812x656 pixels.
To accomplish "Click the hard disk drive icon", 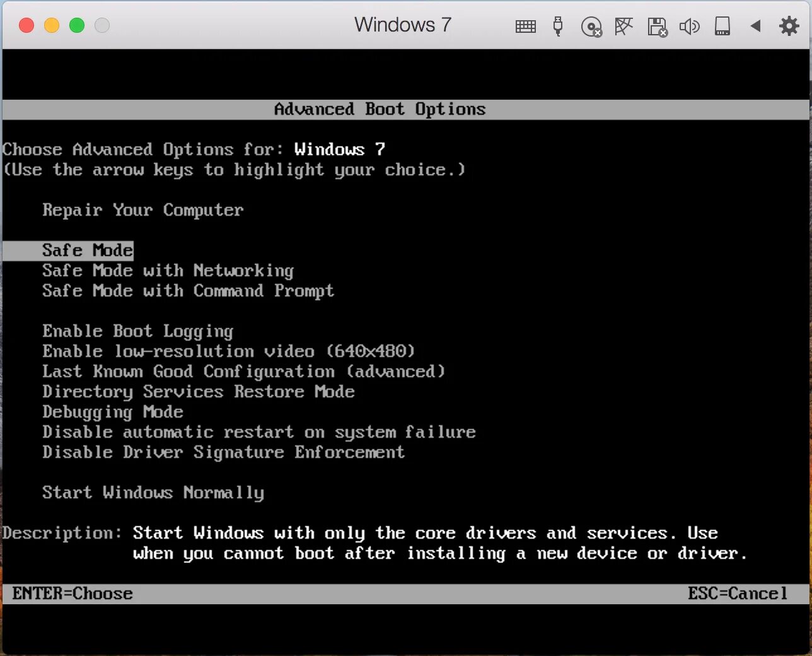I will click(x=722, y=26).
